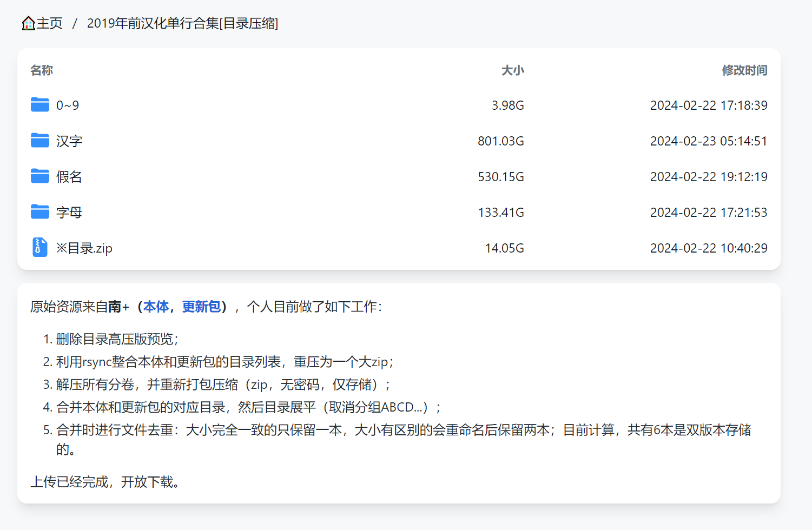Click the 133.41G size value
The image size is (812, 530).
[x=501, y=213]
